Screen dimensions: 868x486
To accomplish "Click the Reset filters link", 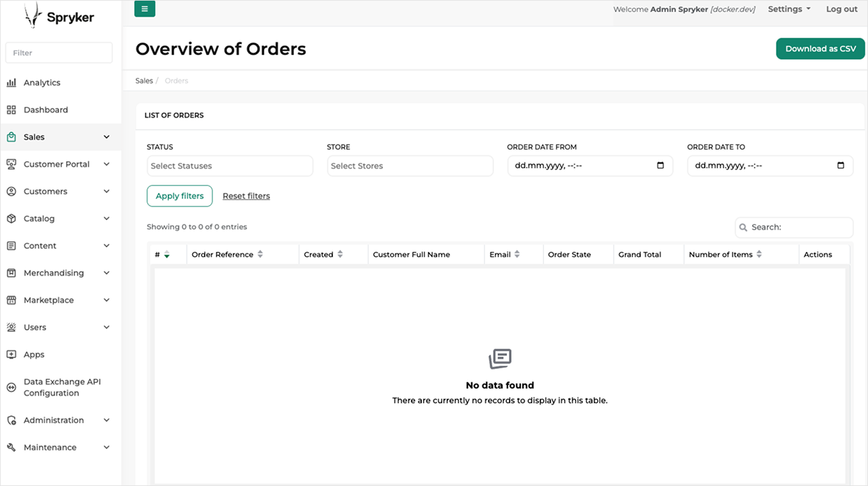I will (246, 196).
